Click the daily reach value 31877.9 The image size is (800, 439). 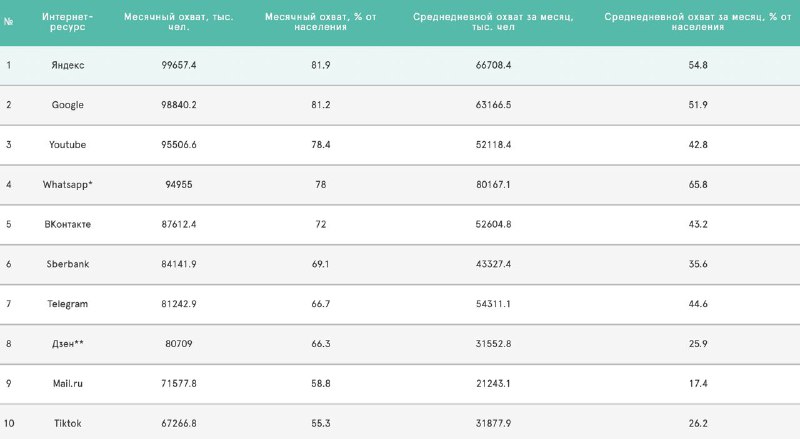[493, 423]
